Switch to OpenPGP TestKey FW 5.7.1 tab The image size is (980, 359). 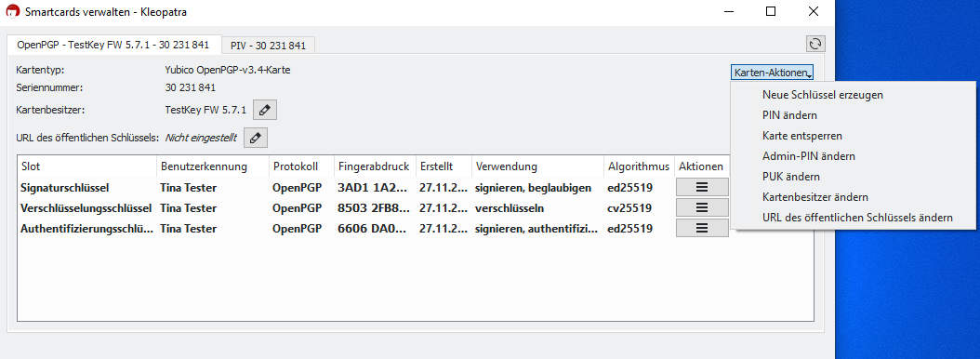point(113,45)
